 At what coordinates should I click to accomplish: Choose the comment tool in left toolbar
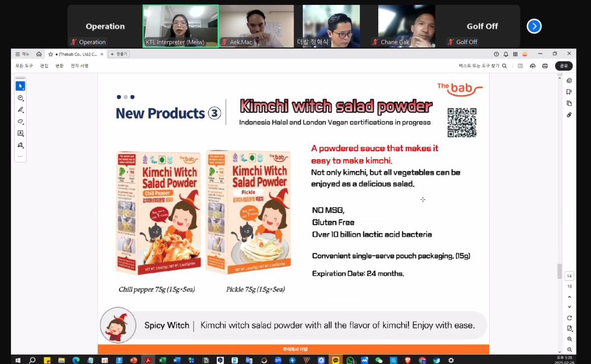[20, 98]
